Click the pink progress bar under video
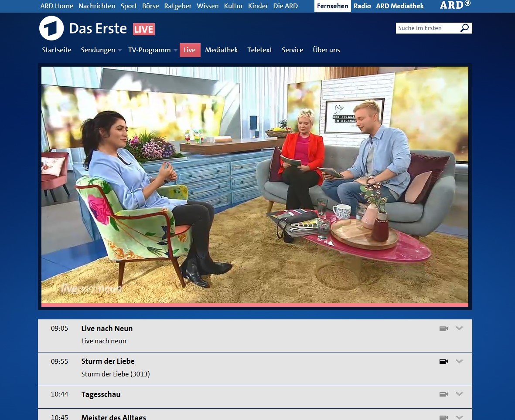This screenshot has width=515, height=420. 255,305
